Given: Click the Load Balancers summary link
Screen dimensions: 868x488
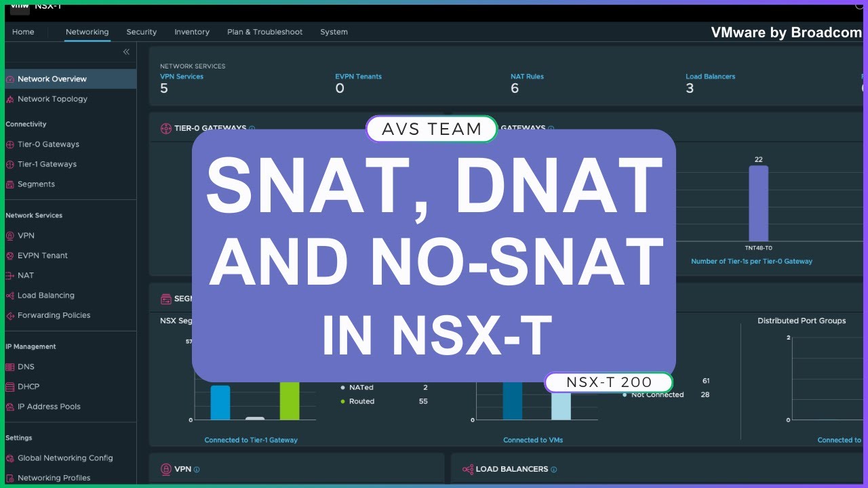Looking at the screenshot, I should pos(710,77).
